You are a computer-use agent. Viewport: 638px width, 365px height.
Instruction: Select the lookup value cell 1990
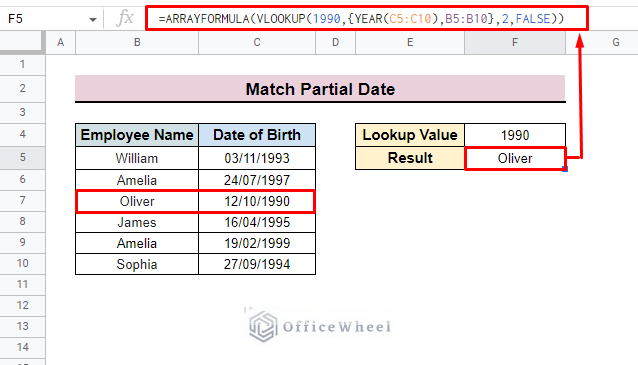pos(515,135)
